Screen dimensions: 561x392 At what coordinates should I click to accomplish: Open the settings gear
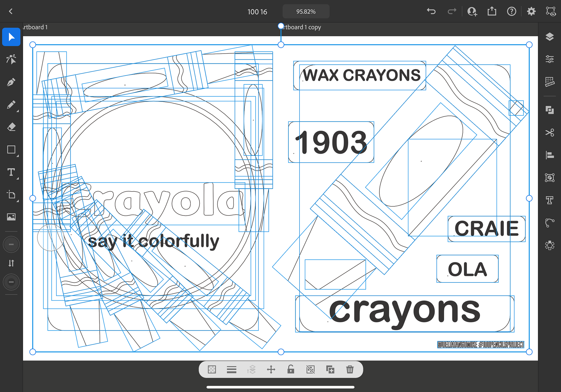click(531, 11)
